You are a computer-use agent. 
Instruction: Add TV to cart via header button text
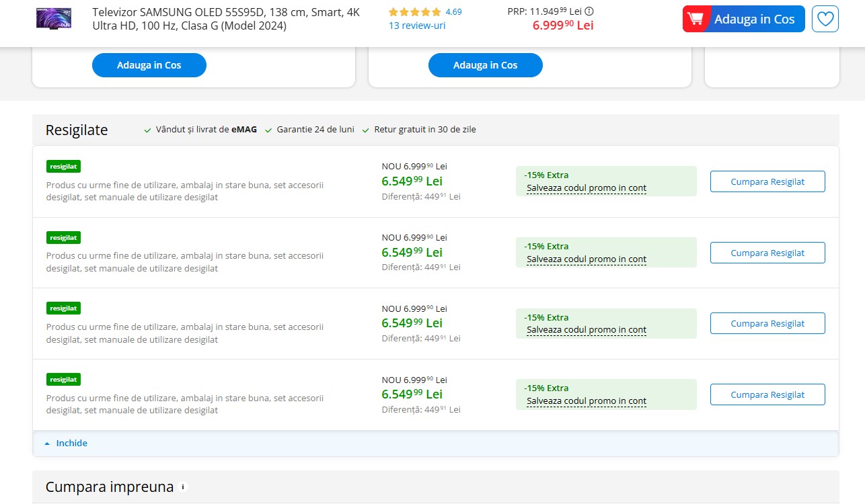pyautogui.click(x=754, y=19)
